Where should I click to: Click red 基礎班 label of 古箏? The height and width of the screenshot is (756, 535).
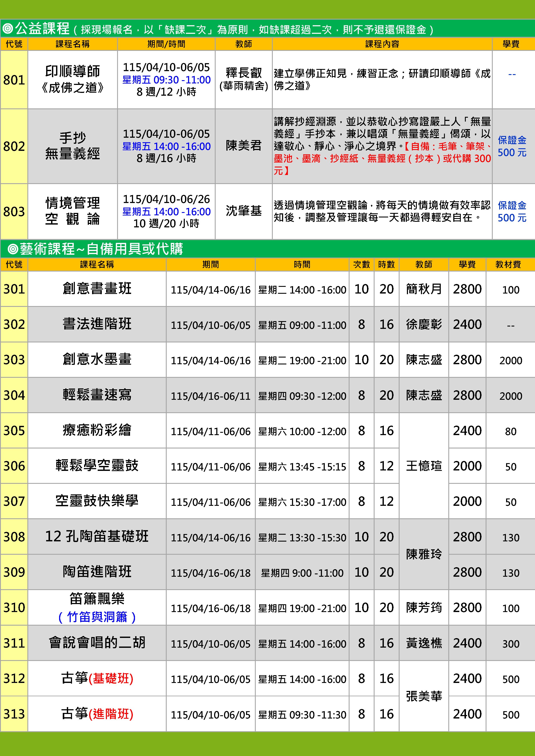pyautogui.click(x=111, y=679)
